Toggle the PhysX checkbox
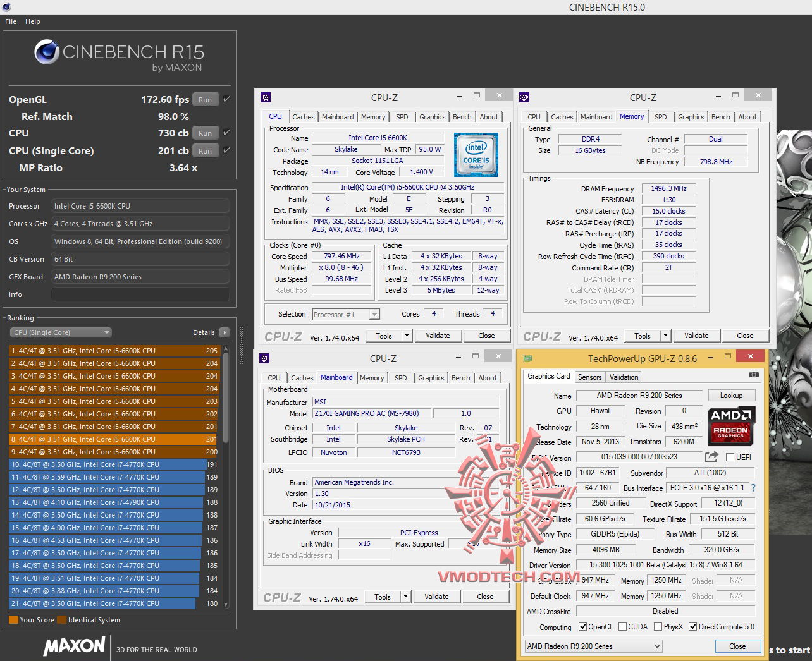 pyautogui.click(x=658, y=627)
